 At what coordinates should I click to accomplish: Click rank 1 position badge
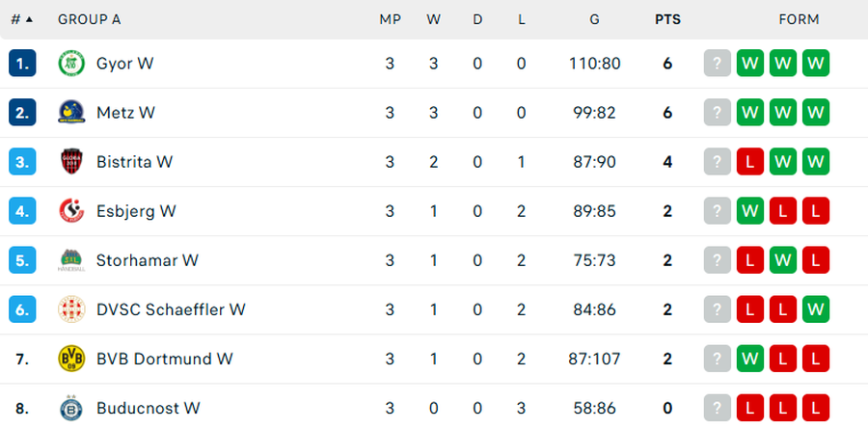tap(22, 64)
